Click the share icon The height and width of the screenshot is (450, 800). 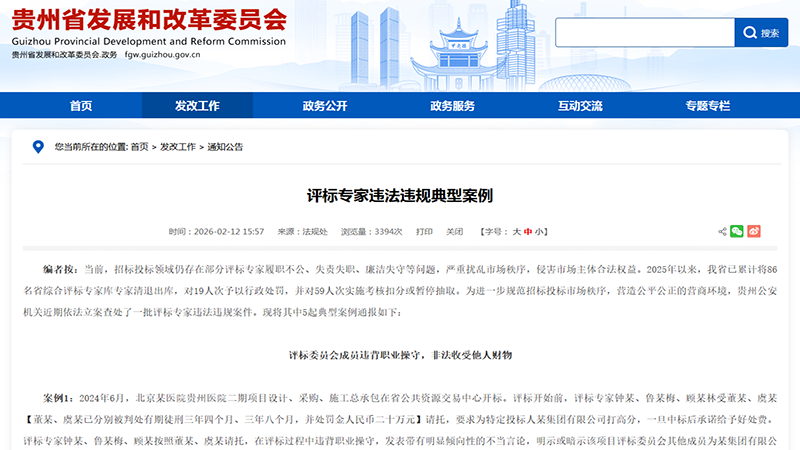pyautogui.click(x=722, y=232)
